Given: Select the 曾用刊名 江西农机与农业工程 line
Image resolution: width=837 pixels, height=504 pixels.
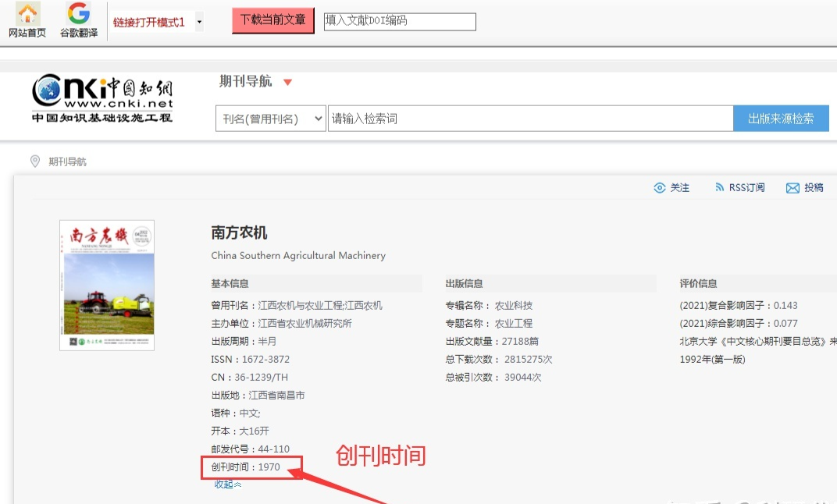Looking at the screenshot, I should [296, 306].
